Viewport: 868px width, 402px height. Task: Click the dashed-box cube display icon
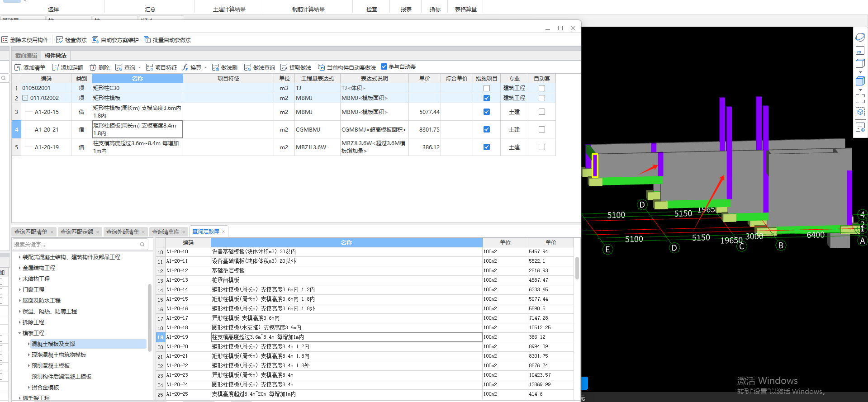(x=860, y=112)
